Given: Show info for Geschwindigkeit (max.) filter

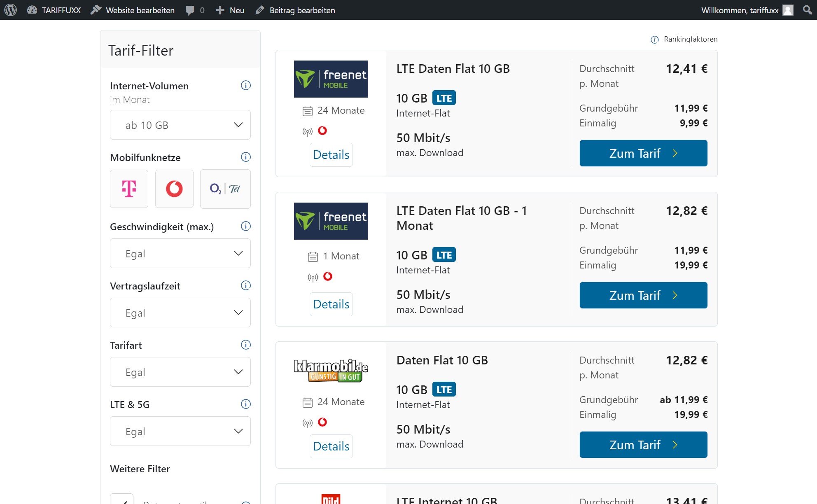Looking at the screenshot, I should coord(246,226).
